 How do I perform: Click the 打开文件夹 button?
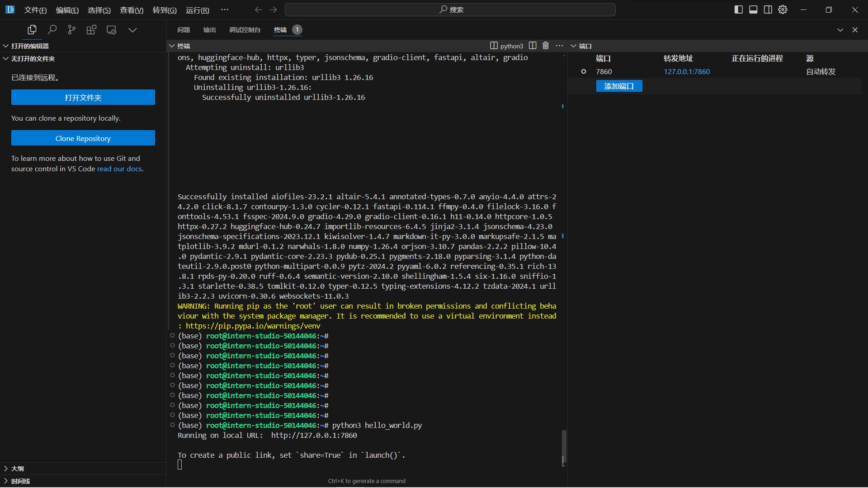pyautogui.click(x=83, y=97)
